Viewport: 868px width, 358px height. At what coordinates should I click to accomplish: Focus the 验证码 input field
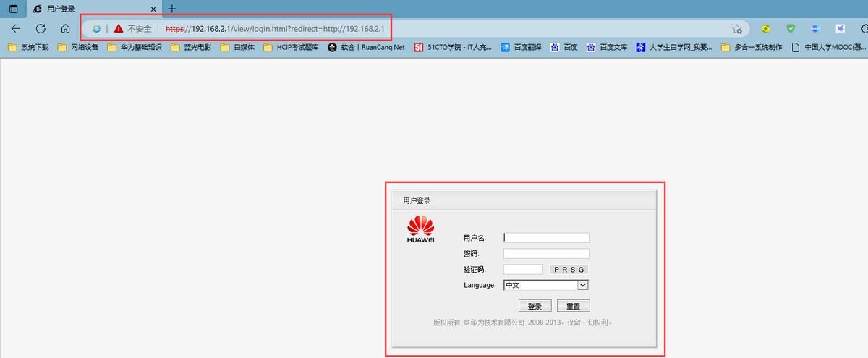pos(523,269)
